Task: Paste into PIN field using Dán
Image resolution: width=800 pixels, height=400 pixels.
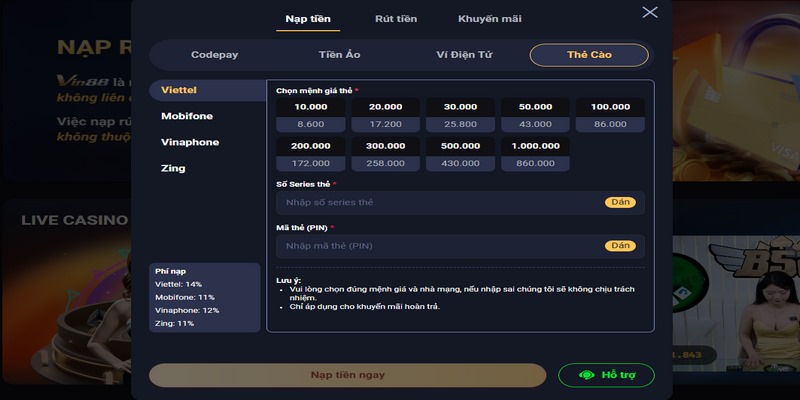Action: (620, 246)
